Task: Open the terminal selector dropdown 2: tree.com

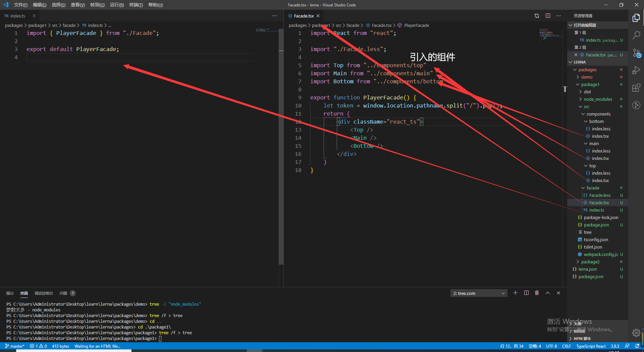Action: click(x=479, y=293)
